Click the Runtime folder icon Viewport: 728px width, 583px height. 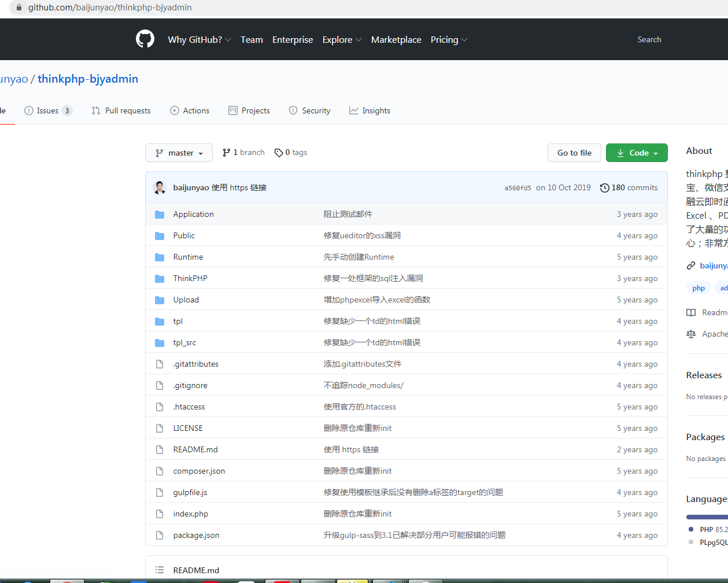[160, 257]
